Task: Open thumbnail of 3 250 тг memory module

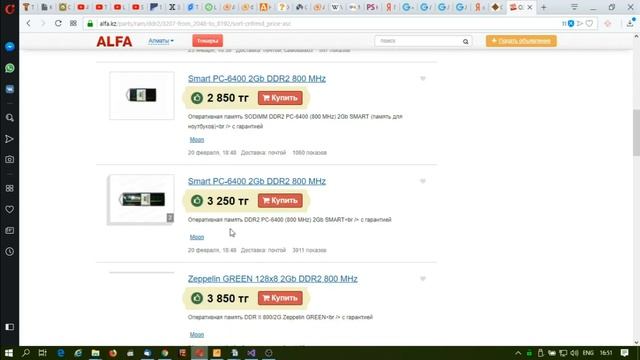Action: [x=142, y=199]
